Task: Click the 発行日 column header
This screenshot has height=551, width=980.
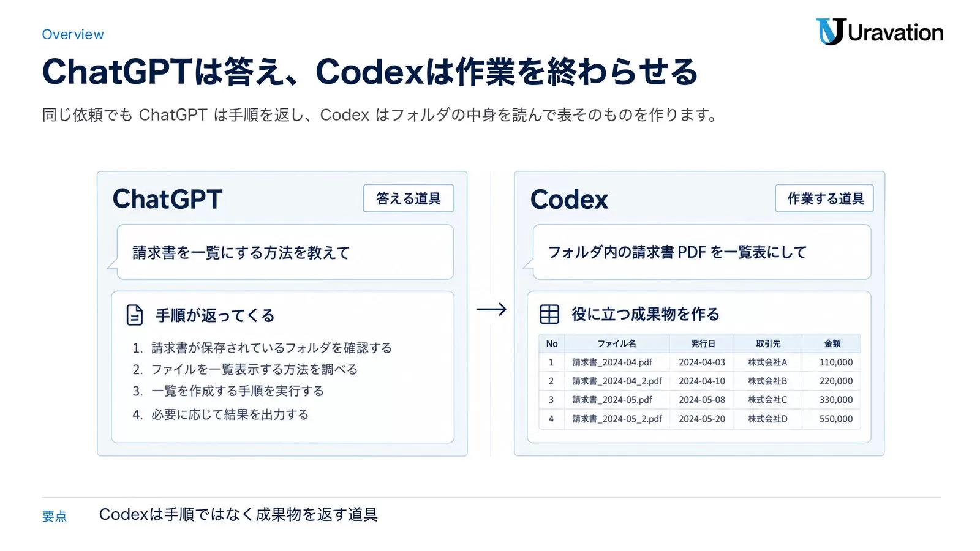Action: click(x=702, y=343)
